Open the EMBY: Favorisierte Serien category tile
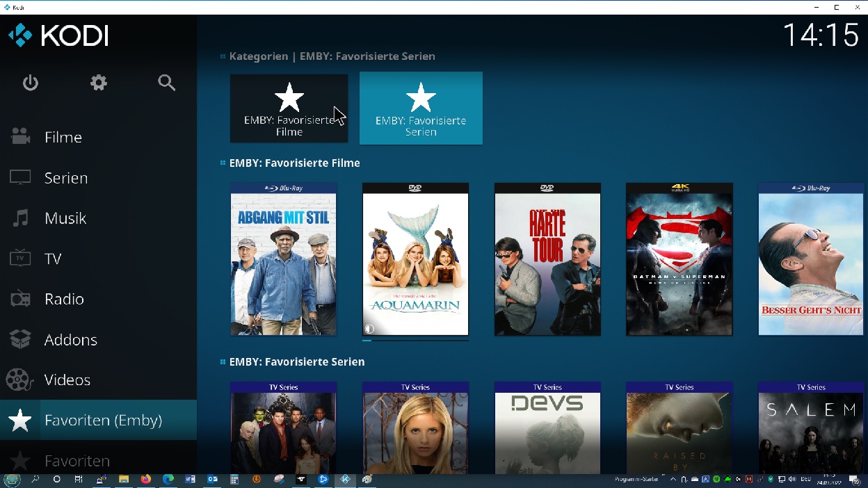This screenshot has height=488, width=868. coord(421,108)
